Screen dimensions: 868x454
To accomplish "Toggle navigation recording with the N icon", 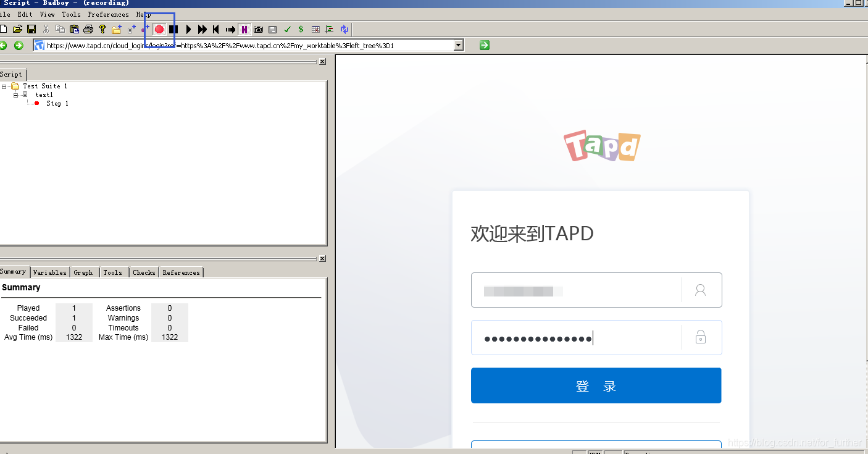I will tap(244, 29).
